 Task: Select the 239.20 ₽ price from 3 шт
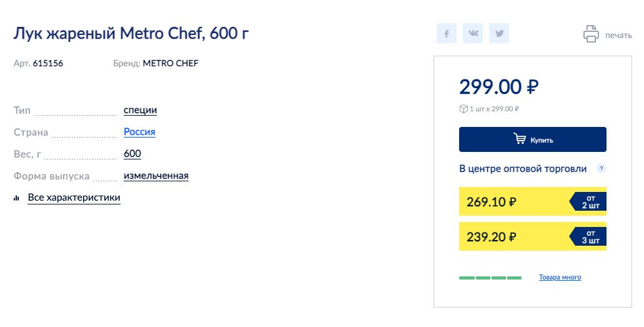pos(533,236)
